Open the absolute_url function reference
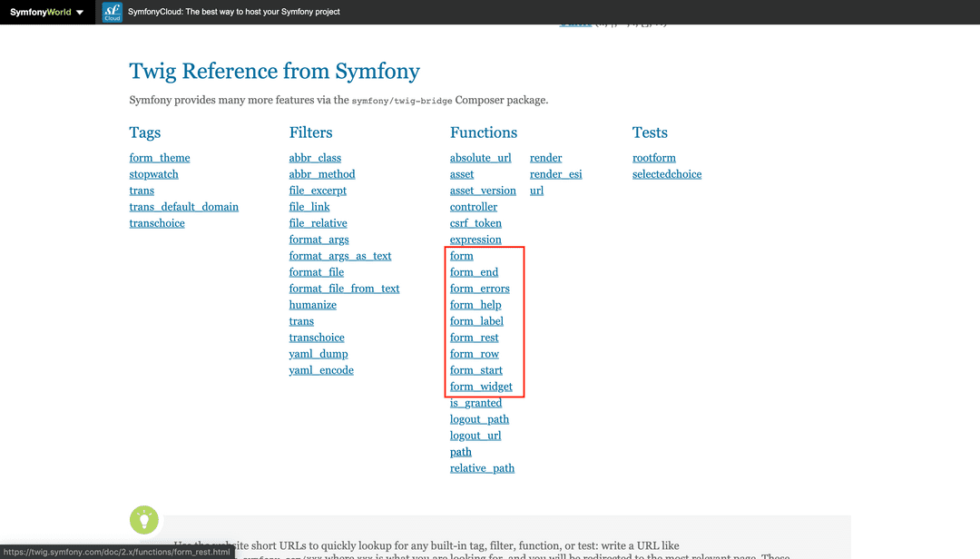This screenshot has width=980, height=559. 480,157
